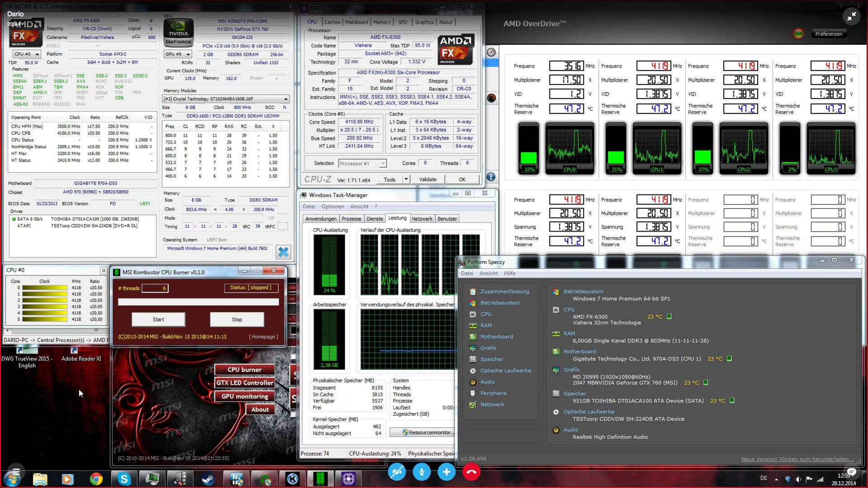Select the purple CPU-Z chip icon on taskbar

pos(348,479)
